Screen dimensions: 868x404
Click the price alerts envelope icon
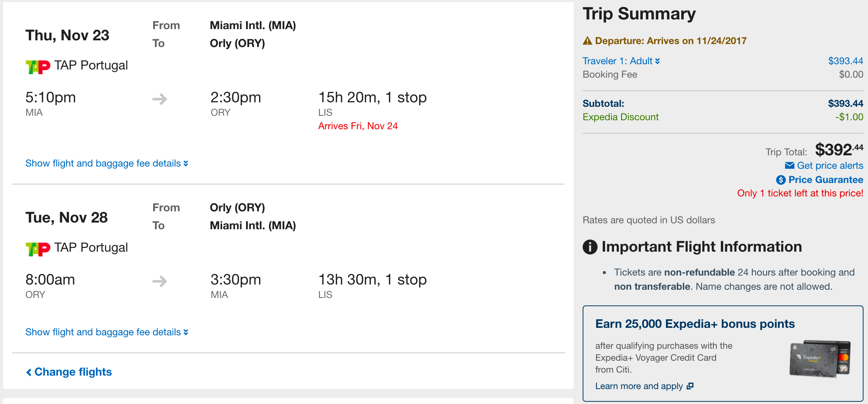click(x=790, y=165)
